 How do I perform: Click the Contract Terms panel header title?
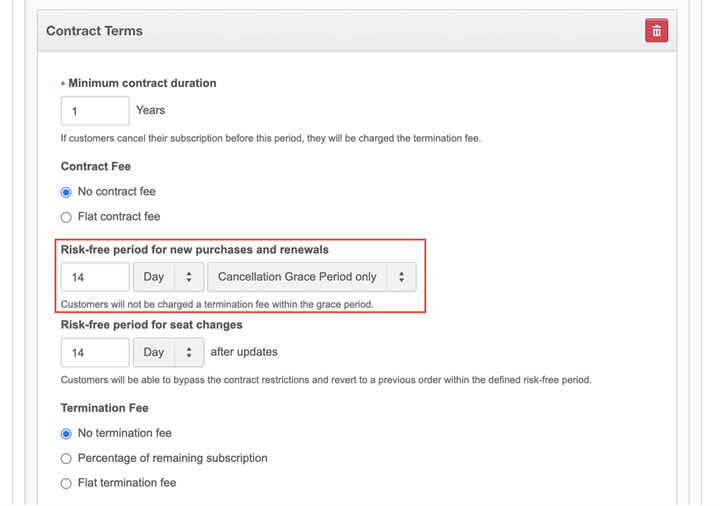point(94,31)
